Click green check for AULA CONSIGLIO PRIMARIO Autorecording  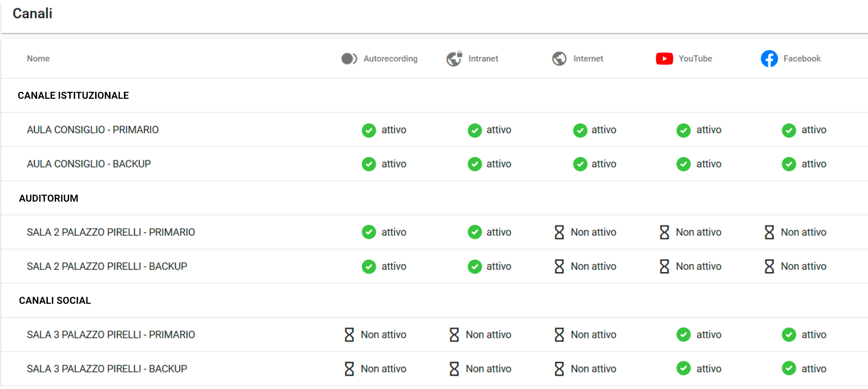click(369, 130)
